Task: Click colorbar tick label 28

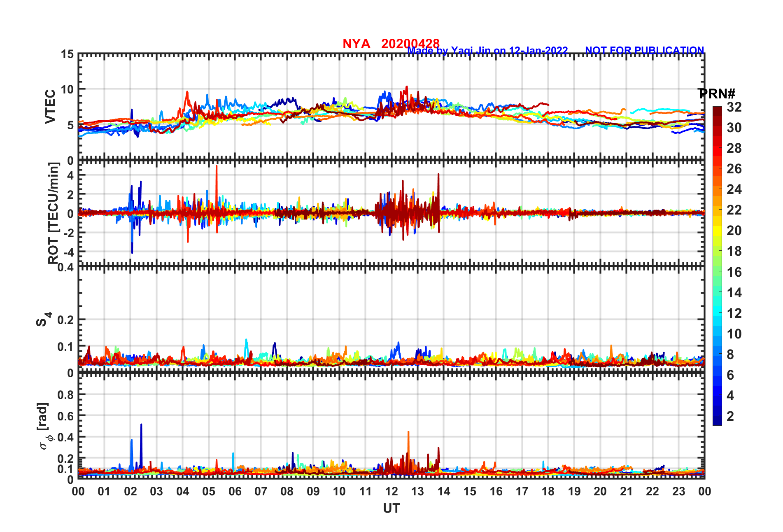Action: [x=734, y=148]
